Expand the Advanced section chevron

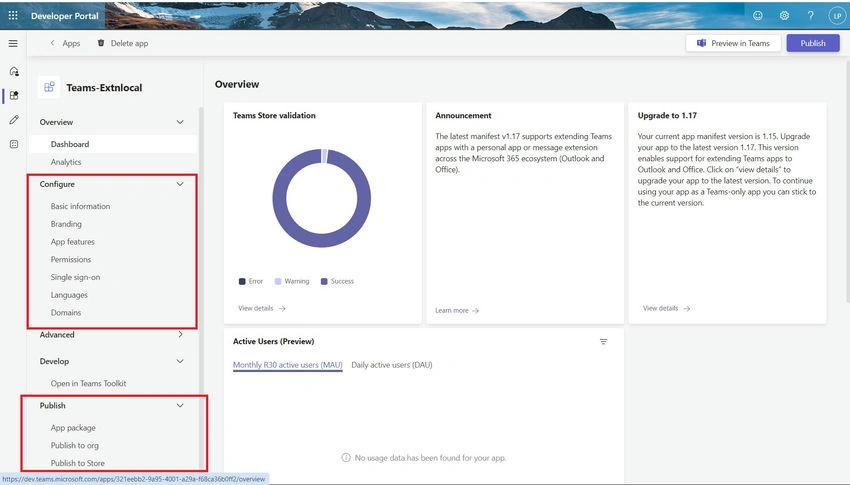180,334
